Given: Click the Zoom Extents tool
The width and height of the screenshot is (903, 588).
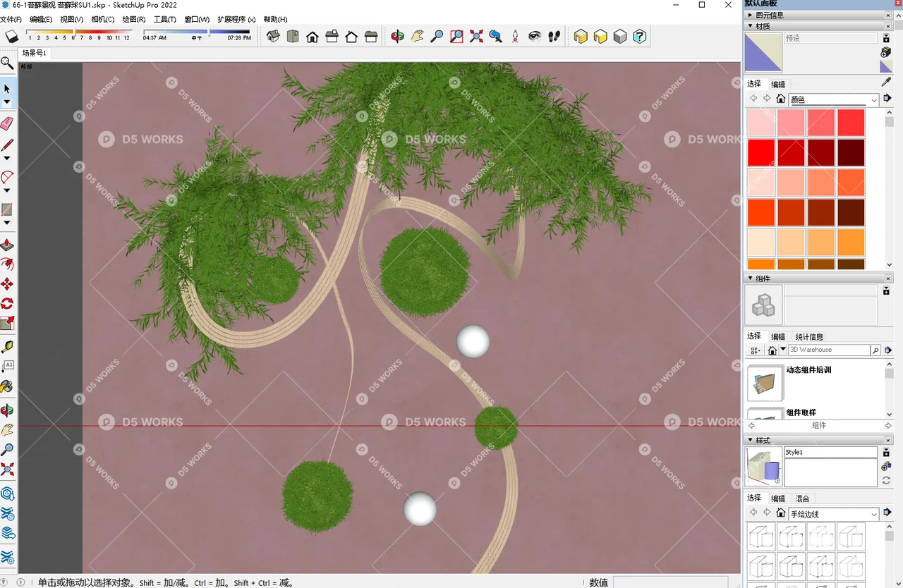Looking at the screenshot, I should [477, 36].
